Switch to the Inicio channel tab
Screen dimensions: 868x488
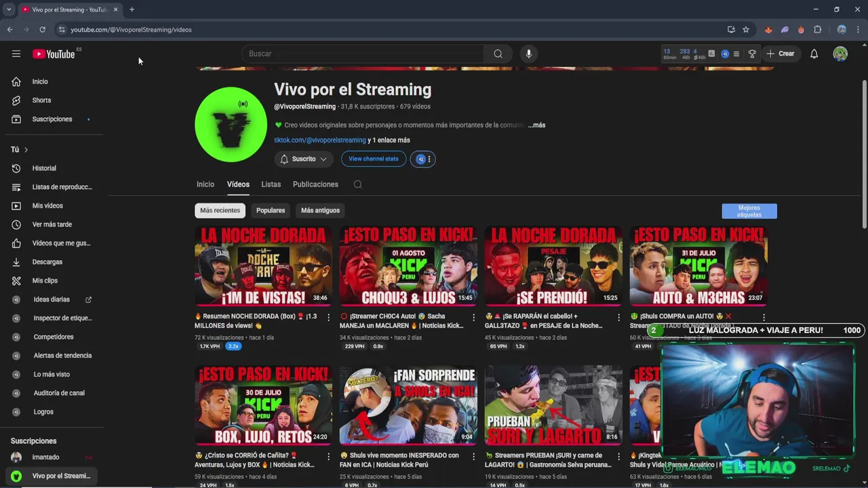tap(205, 184)
